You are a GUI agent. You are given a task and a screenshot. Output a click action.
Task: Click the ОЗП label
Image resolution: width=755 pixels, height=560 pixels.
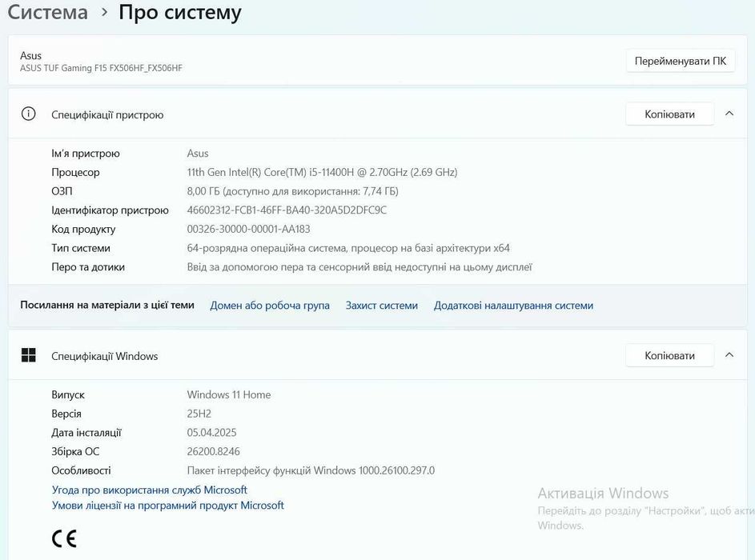(x=62, y=191)
